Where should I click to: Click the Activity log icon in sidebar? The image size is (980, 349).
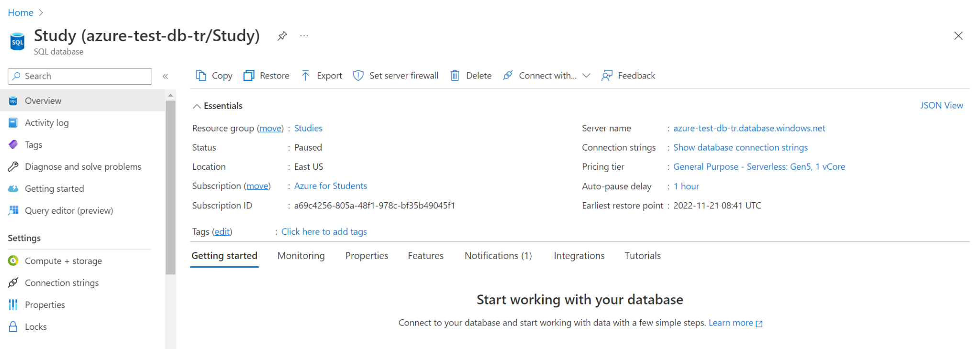tap(13, 123)
